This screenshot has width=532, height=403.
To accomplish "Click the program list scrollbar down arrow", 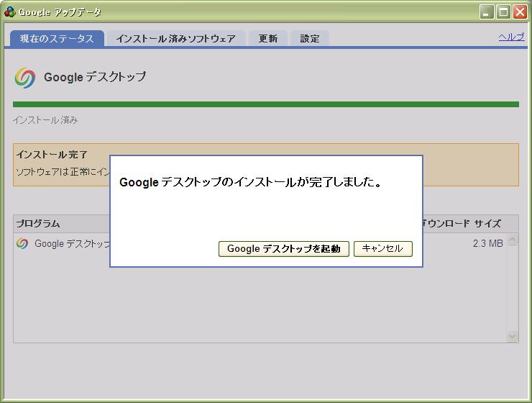I will click(x=512, y=336).
